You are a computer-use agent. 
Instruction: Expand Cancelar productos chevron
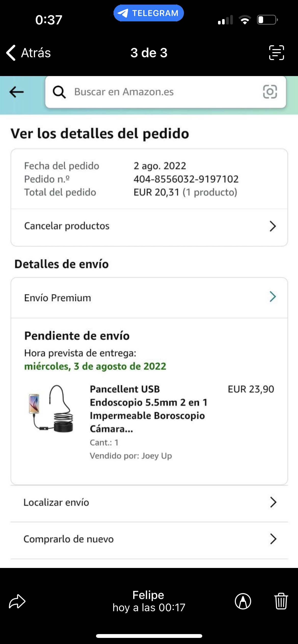click(x=273, y=226)
